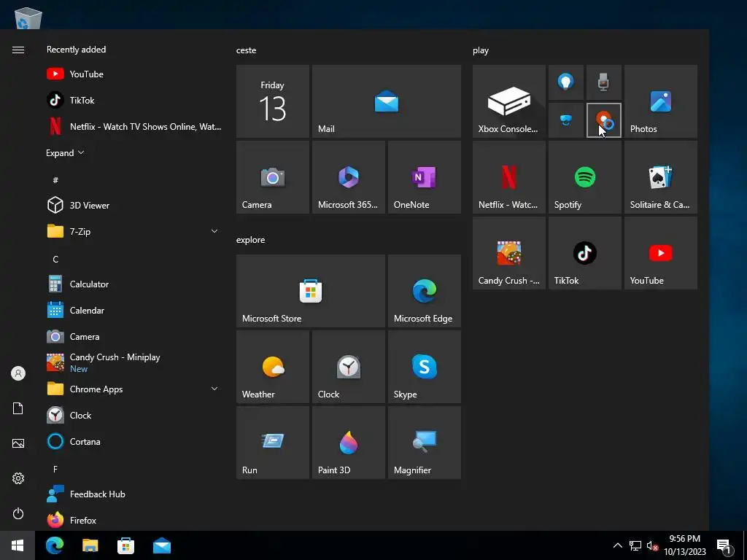This screenshot has height=560, width=747.
Task: Open Pictures from the Start sidebar
Action: [x=18, y=443]
